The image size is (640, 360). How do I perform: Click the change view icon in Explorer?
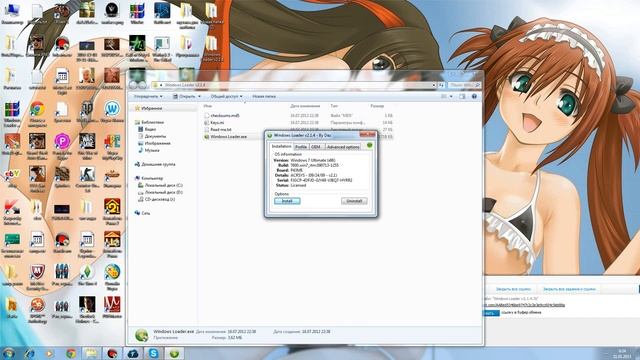point(444,96)
